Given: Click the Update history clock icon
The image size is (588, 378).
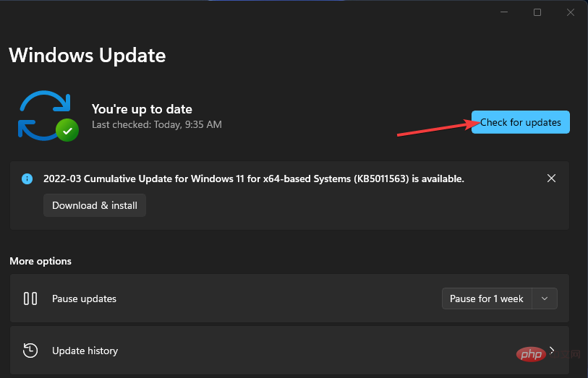Looking at the screenshot, I should click(x=30, y=351).
